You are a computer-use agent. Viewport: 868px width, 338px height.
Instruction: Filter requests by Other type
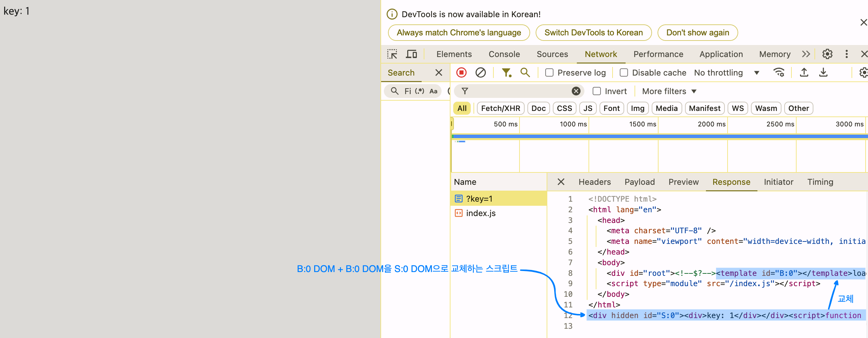click(799, 108)
